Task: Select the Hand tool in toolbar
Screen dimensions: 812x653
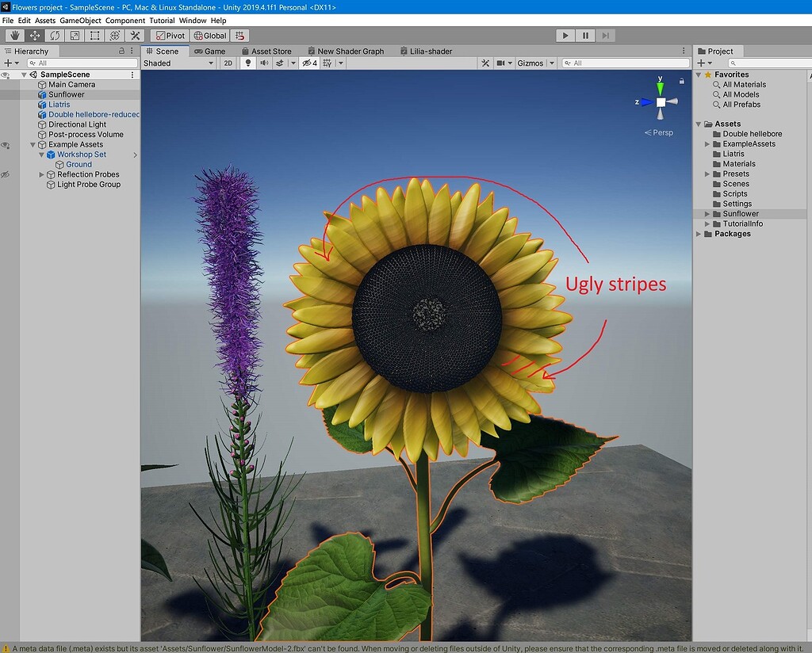Action: point(14,35)
